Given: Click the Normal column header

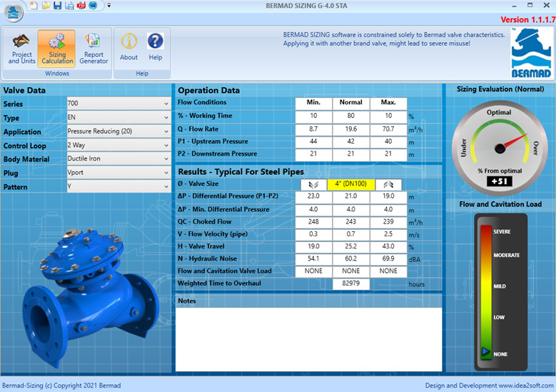Looking at the screenshot, I should tap(351, 103).
